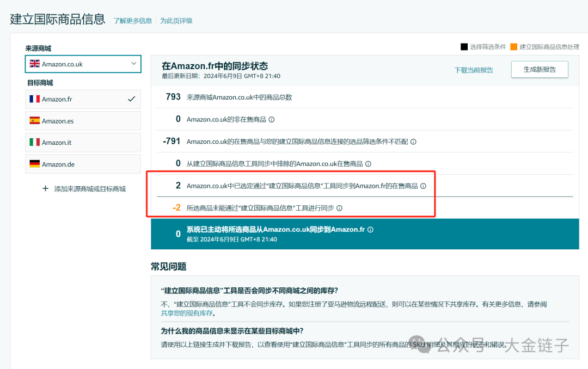This screenshot has width=588, height=369.
Task: Click the German flag icon
Action: (x=34, y=164)
